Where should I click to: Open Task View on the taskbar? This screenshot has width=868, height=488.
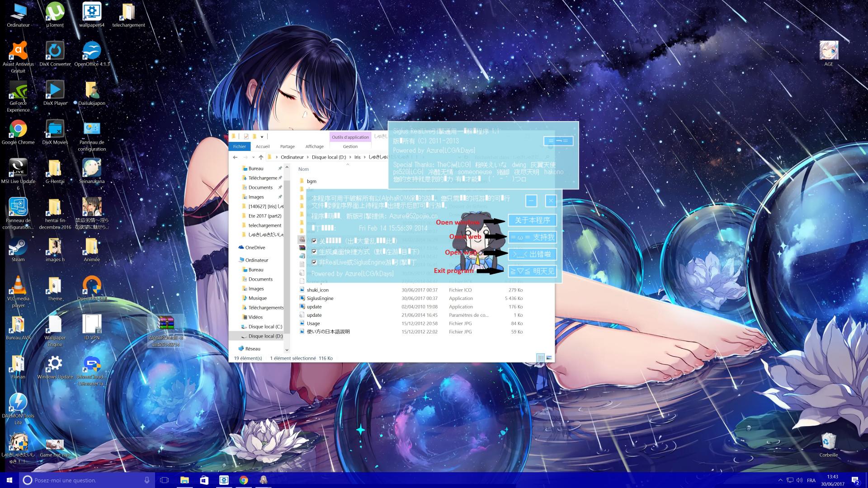165,480
